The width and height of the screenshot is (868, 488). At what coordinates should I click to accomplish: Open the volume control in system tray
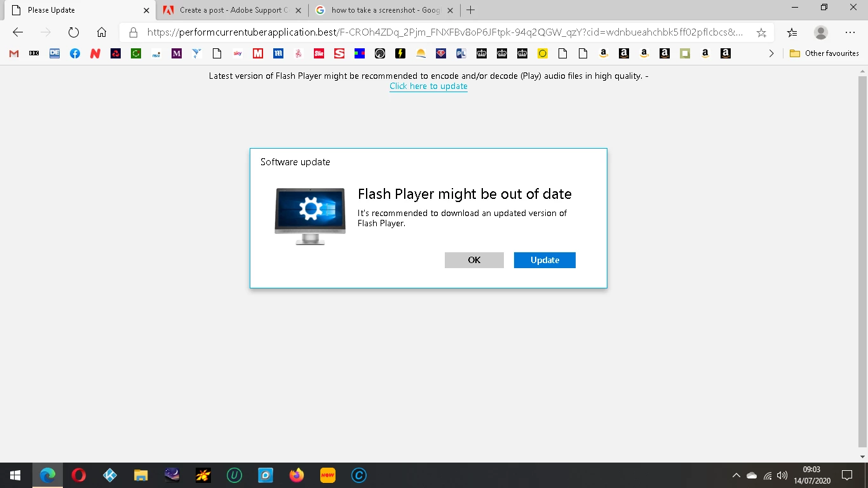pos(782,475)
